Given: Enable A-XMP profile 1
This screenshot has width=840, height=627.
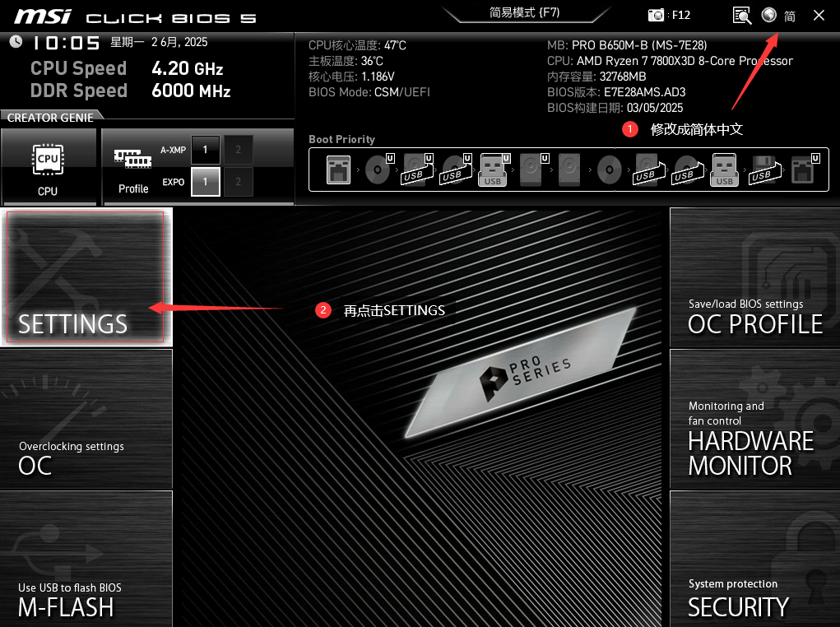Looking at the screenshot, I should 206,150.
